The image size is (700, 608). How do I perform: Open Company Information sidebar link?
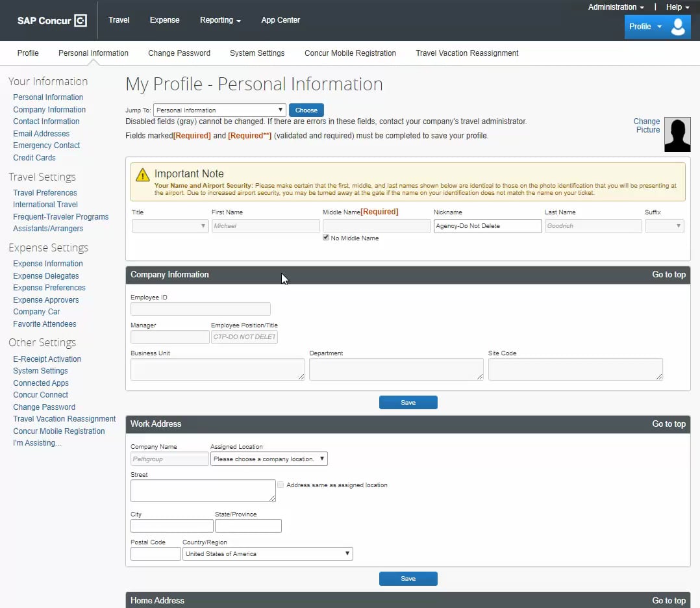pos(49,109)
